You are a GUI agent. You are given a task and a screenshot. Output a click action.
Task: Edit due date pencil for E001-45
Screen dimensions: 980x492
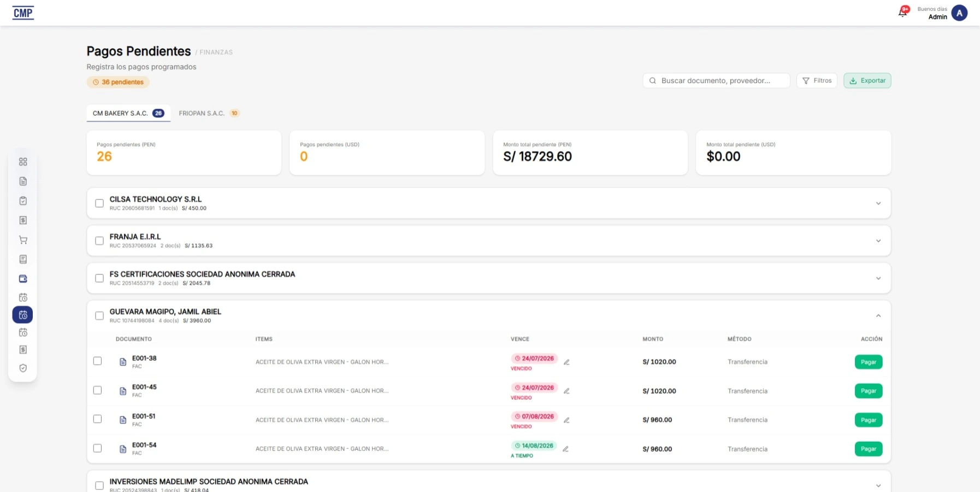coord(566,391)
